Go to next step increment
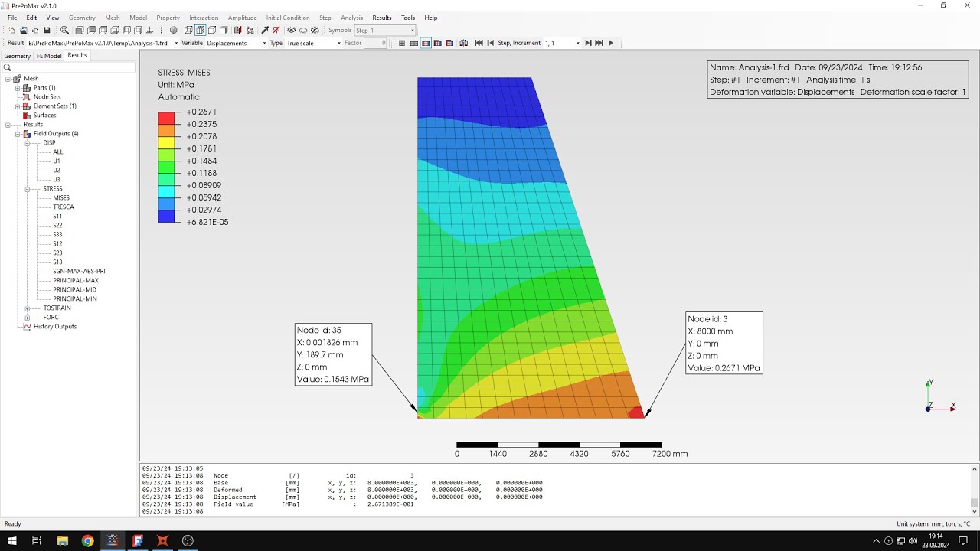980x551 pixels. pyautogui.click(x=588, y=43)
